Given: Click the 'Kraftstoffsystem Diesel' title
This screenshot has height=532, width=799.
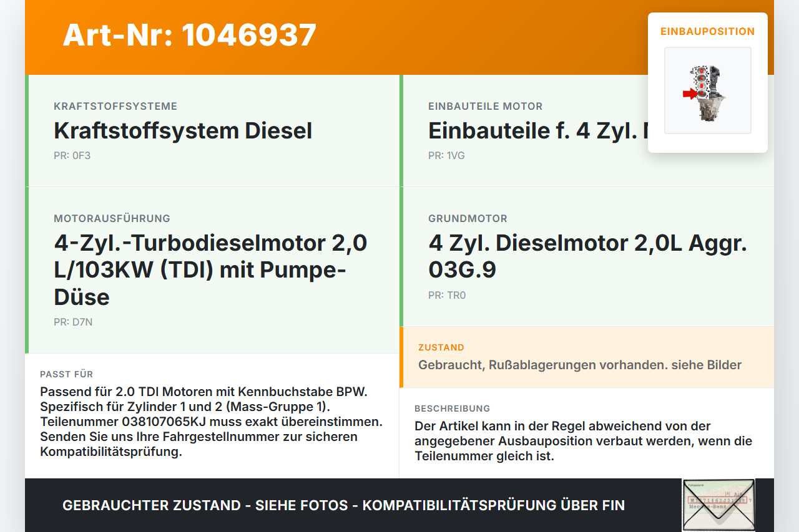Looking at the screenshot, I should click(x=183, y=130).
